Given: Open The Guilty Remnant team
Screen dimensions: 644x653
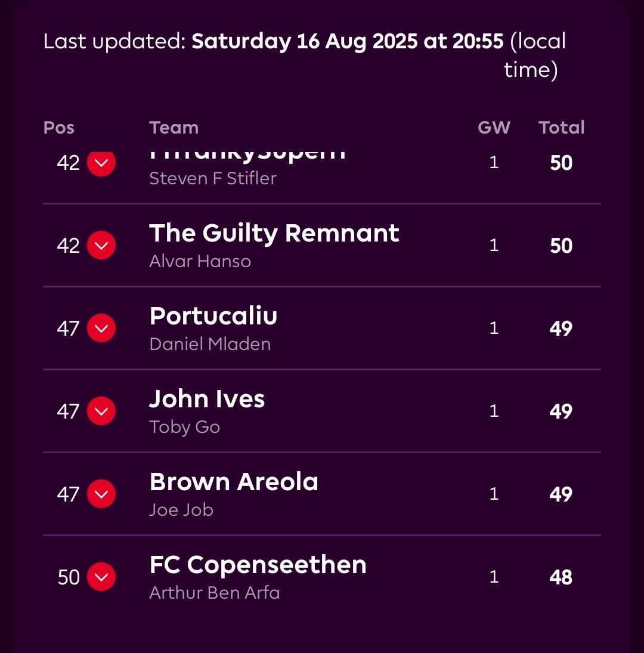Looking at the screenshot, I should click(x=274, y=233).
